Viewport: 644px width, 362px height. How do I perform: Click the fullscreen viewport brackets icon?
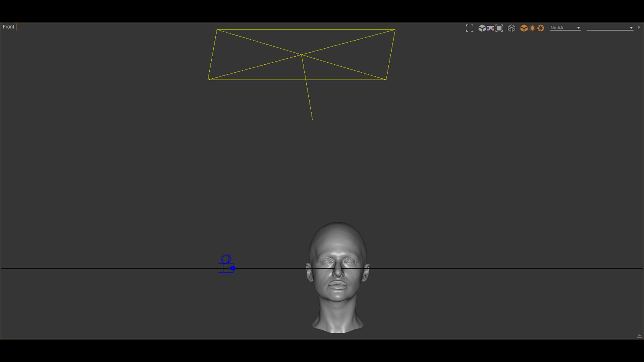tap(470, 28)
